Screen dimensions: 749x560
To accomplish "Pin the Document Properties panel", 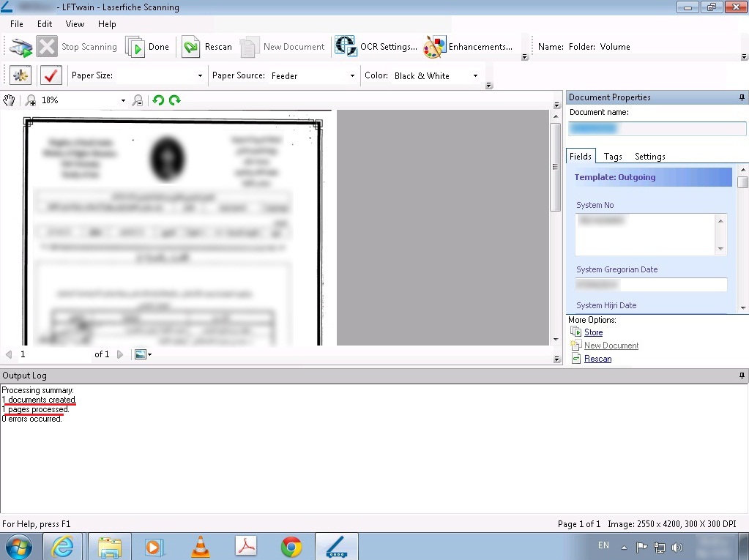I will [742, 97].
